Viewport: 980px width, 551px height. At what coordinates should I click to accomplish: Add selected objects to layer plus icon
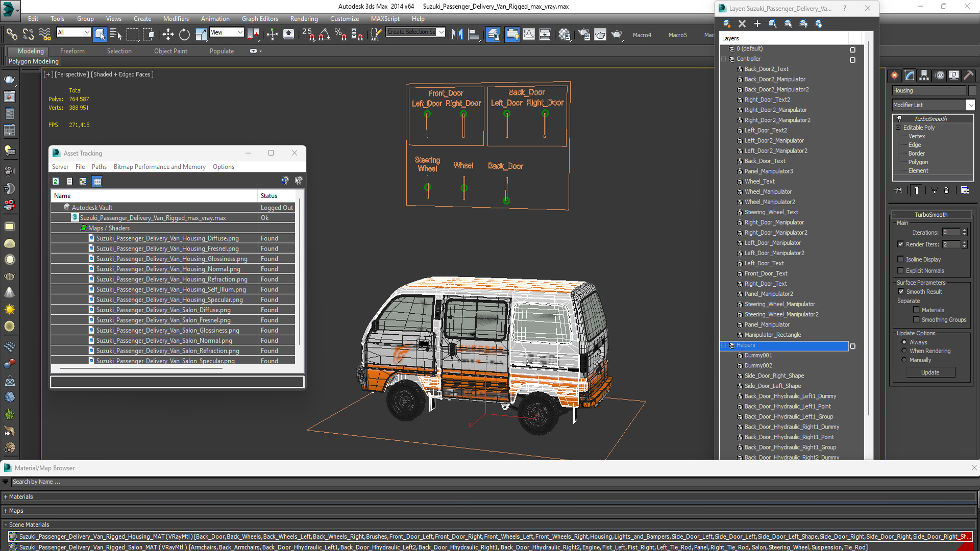click(757, 23)
